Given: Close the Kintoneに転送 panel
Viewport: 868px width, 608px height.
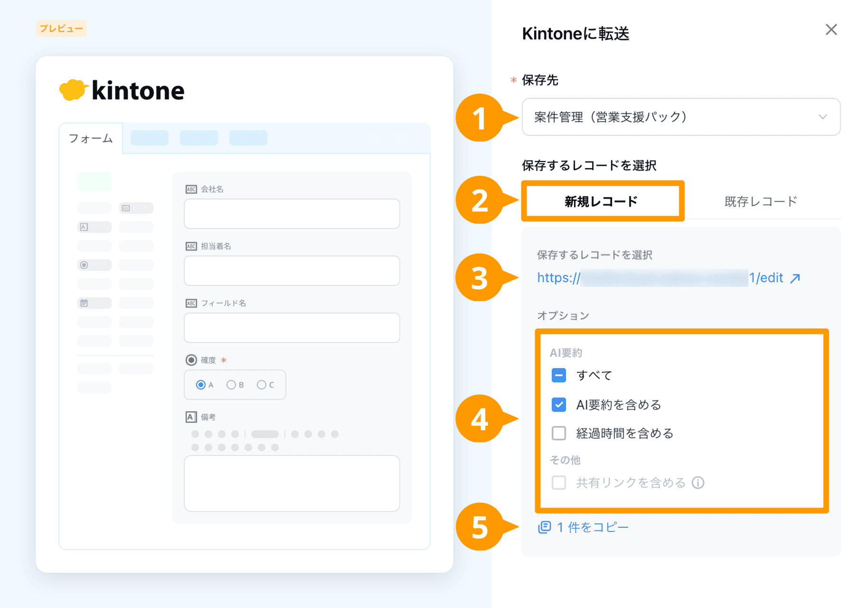Looking at the screenshot, I should (x=831, y=29).
